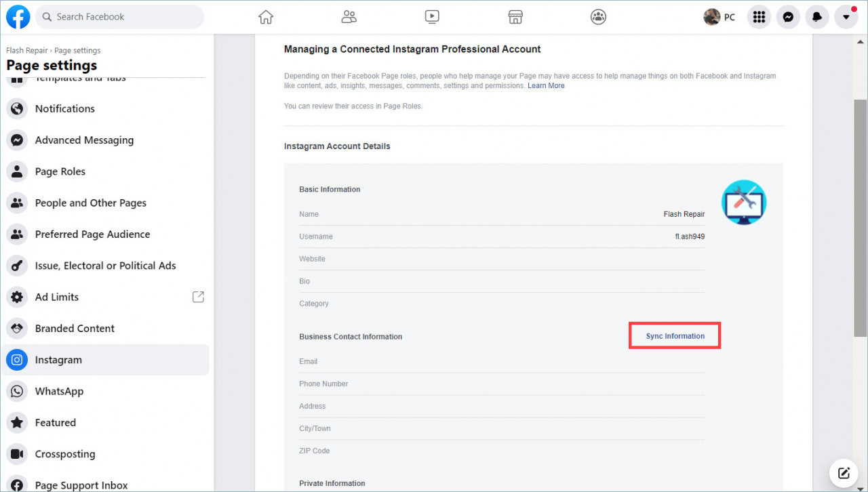Image resolution: width=868 pixels, height=492 pixels.
Task: Click the People and Other Pages icon
Action: click(x=17, y=203)
